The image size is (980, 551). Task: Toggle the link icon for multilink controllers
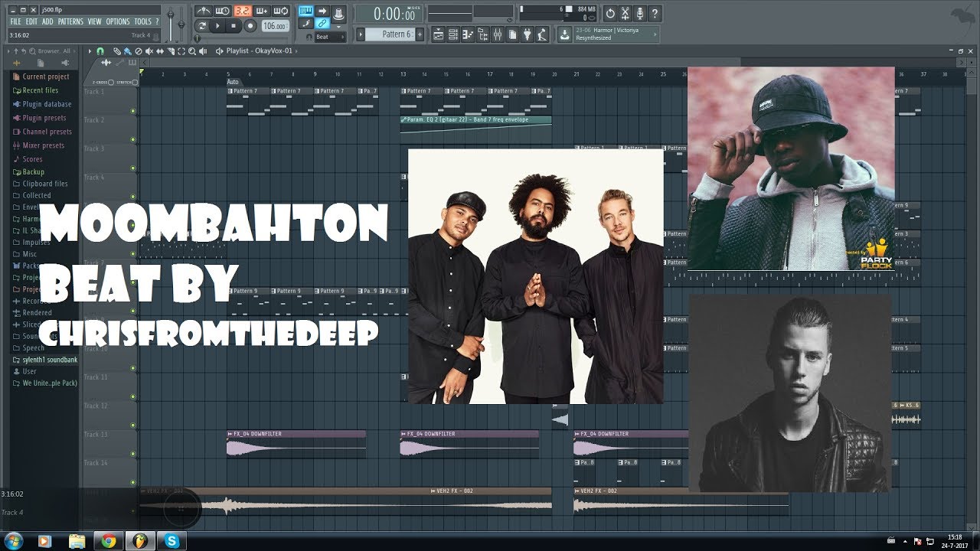[322, 23]
